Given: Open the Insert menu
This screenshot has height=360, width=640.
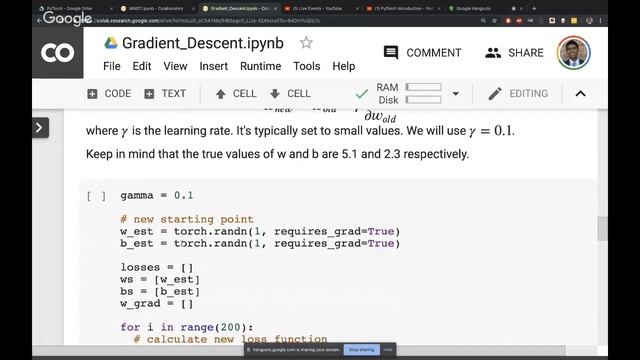Looking at the screenshot, I should click(x=213, y=66).
